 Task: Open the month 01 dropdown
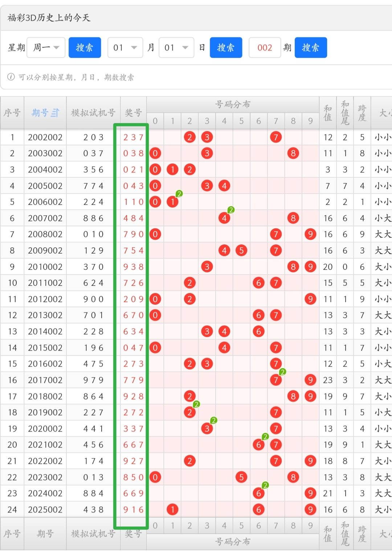[x=125, y=48]
